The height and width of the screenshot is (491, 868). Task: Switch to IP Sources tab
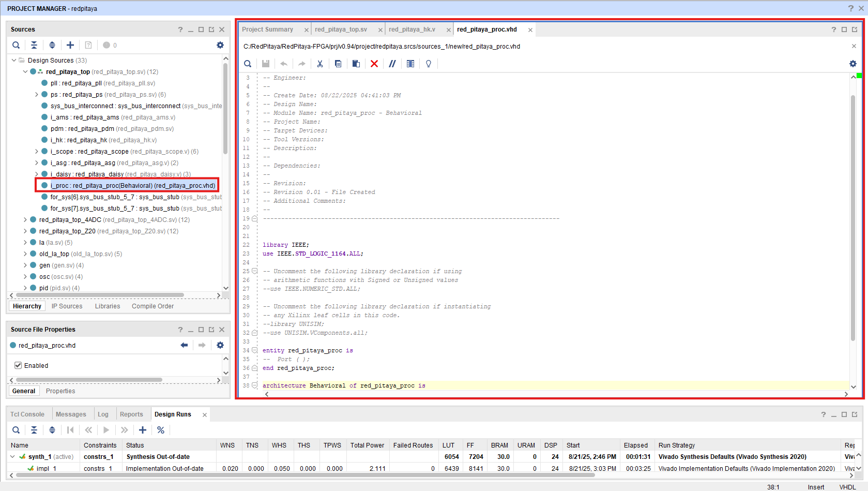pos(67,306)
